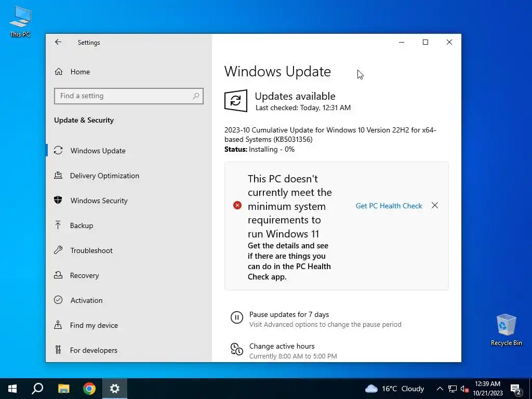Click Change active hours option

[282, 345]
